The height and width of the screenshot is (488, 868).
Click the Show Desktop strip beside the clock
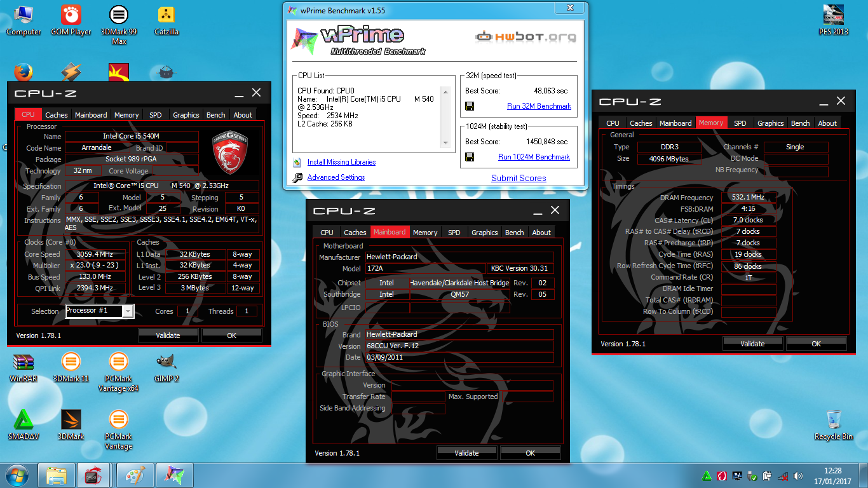[864, 475]
